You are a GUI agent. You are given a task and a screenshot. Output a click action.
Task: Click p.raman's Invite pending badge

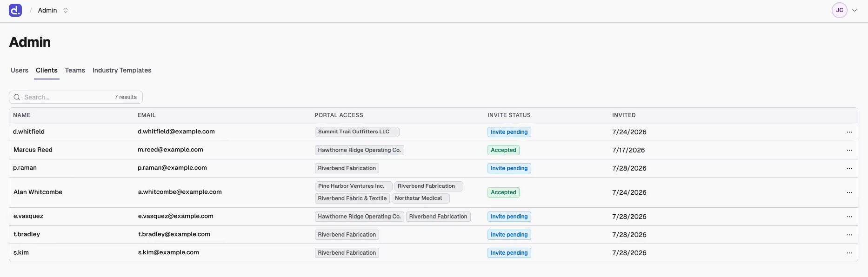click(509, 168)
